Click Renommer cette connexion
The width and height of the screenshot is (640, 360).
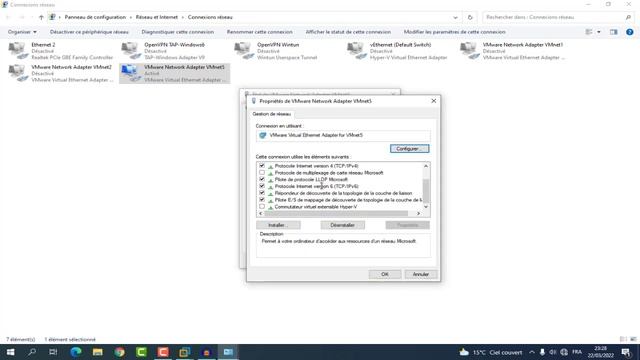tap(260, 32)
